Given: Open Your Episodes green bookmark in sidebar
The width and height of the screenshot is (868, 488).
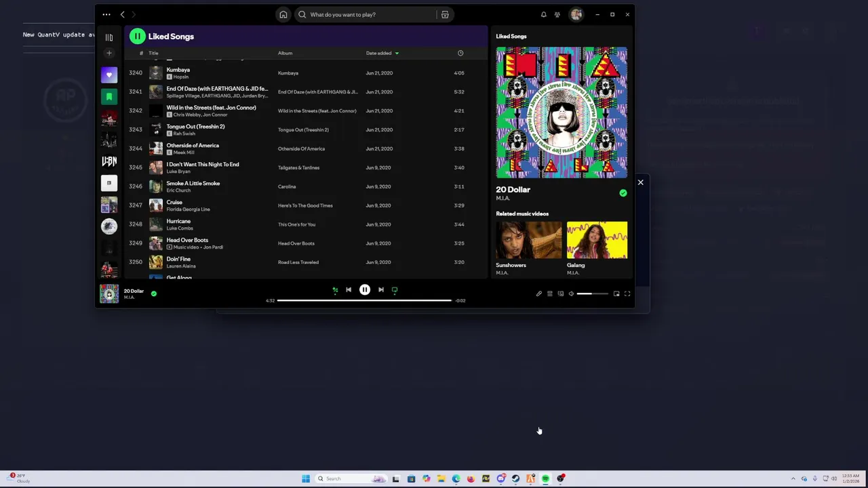Looking at the screenshot, I should click(109, 97).
